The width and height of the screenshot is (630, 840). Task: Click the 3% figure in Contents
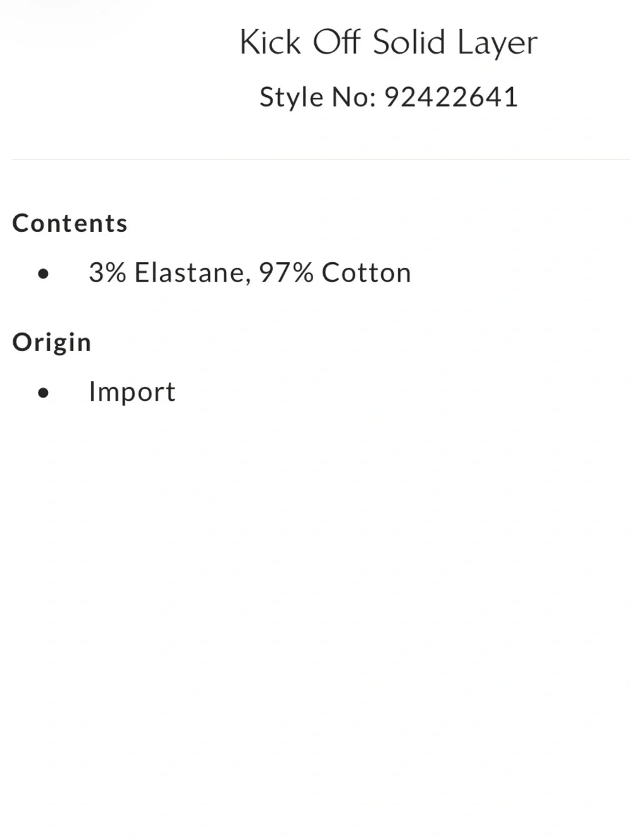(107, 273)
